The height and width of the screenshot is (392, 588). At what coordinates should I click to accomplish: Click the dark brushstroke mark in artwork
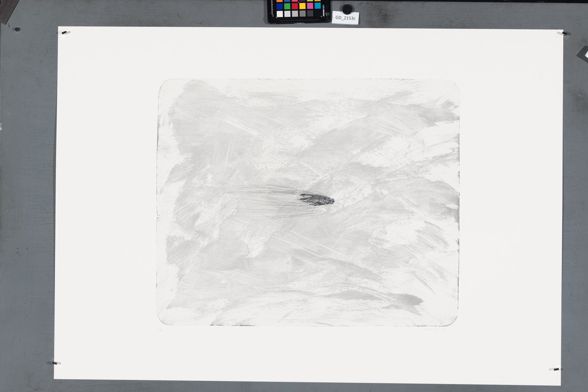pos(317,200)
